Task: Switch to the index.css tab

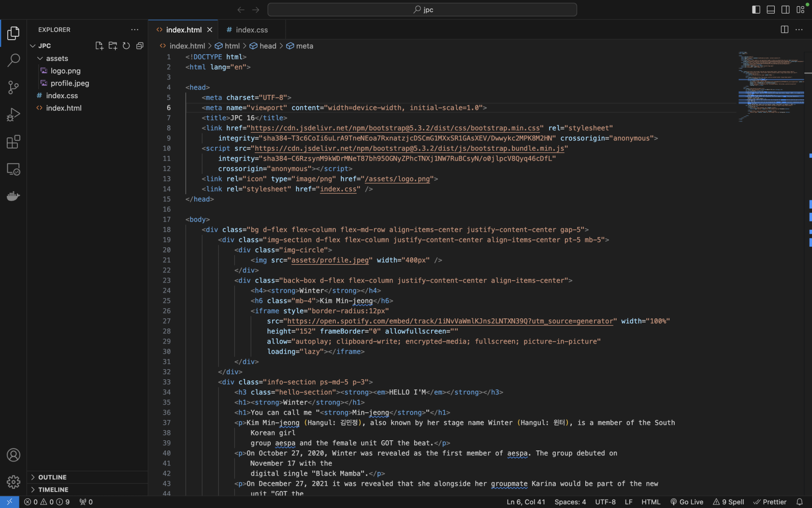Action: [252, 30]
